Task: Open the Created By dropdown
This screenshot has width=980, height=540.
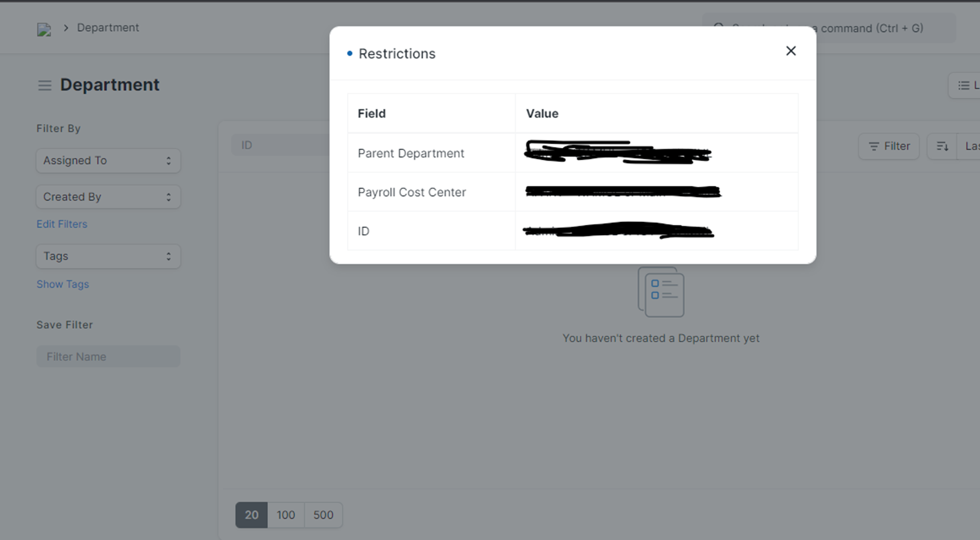Action: [108, 197]
